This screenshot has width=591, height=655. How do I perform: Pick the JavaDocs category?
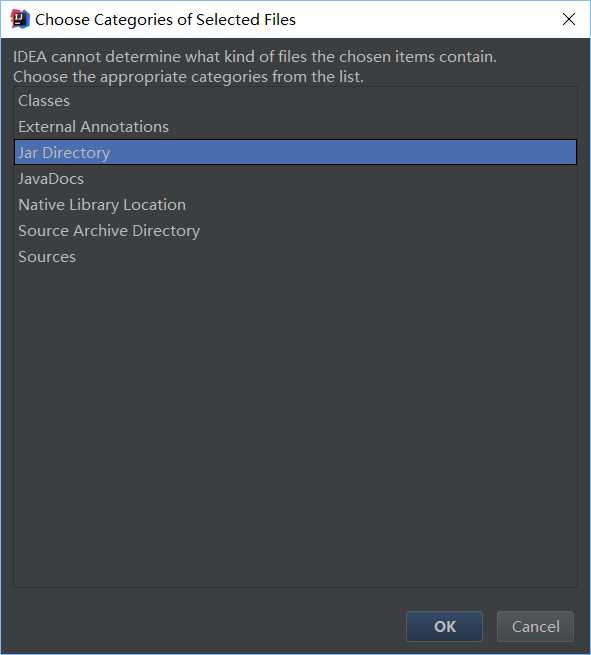pos(295,179)
